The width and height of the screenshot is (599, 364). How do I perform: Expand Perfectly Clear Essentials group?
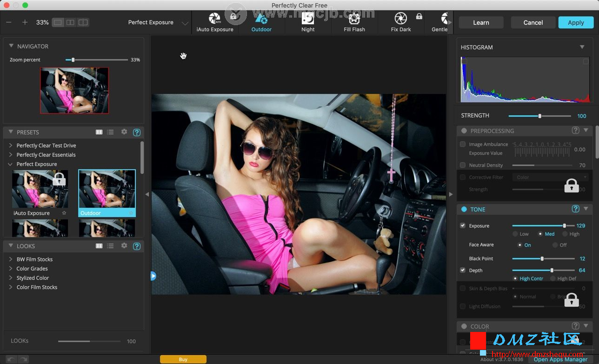[10, 155]
